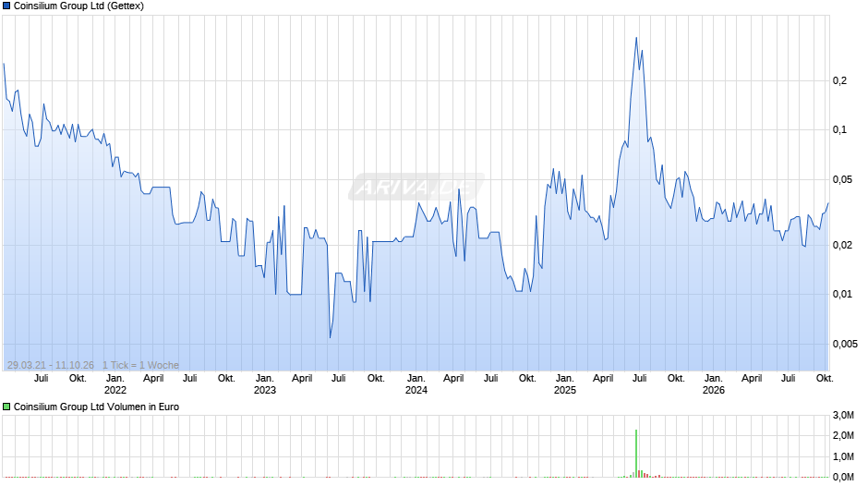
Task: Select the 'Coinsilium Group Ltd (Gettex)' chart title
Action: [78, 6]
